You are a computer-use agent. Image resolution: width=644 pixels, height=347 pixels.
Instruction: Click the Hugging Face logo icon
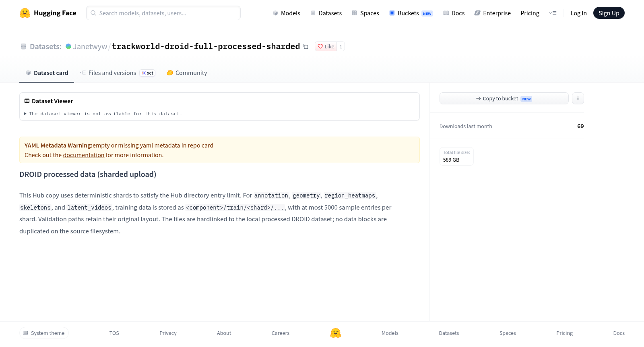point(25,13)
